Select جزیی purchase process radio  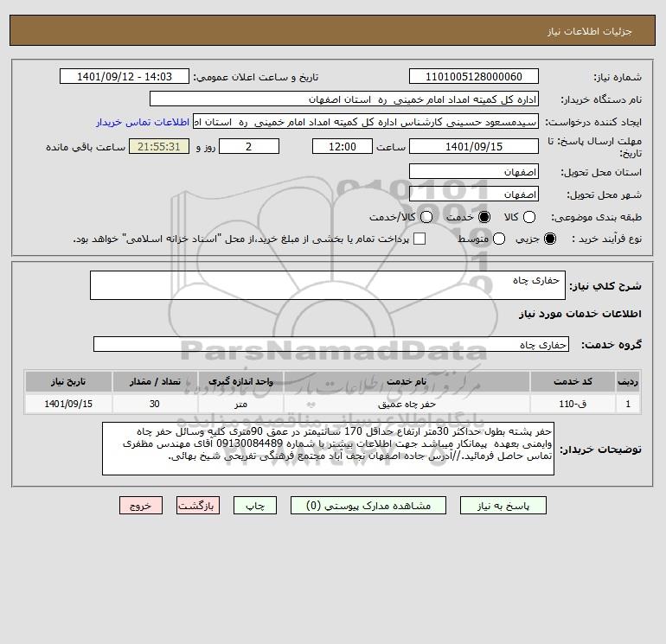[549, 239]
